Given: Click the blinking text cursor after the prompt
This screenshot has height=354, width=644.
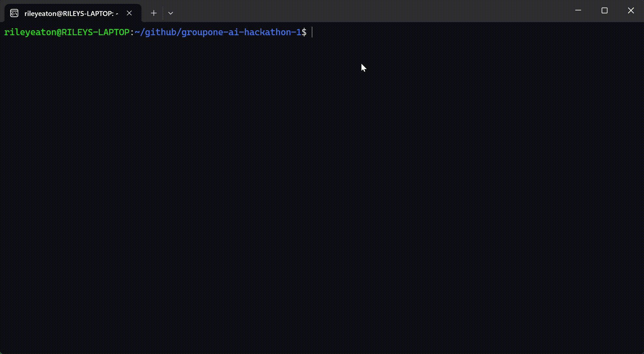Looking at the screenshot, I should 312,32.
